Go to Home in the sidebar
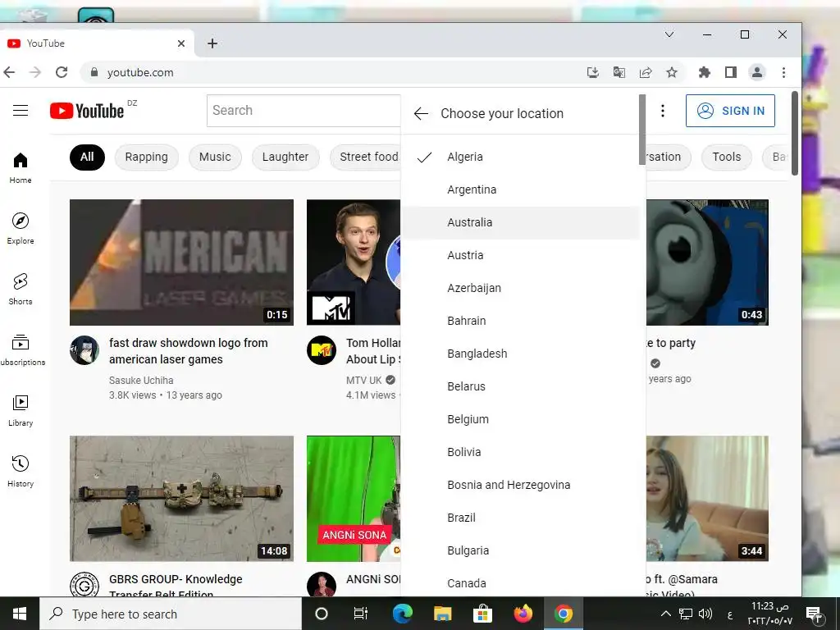This screenshot has height=630, width=840. point(21,167)
